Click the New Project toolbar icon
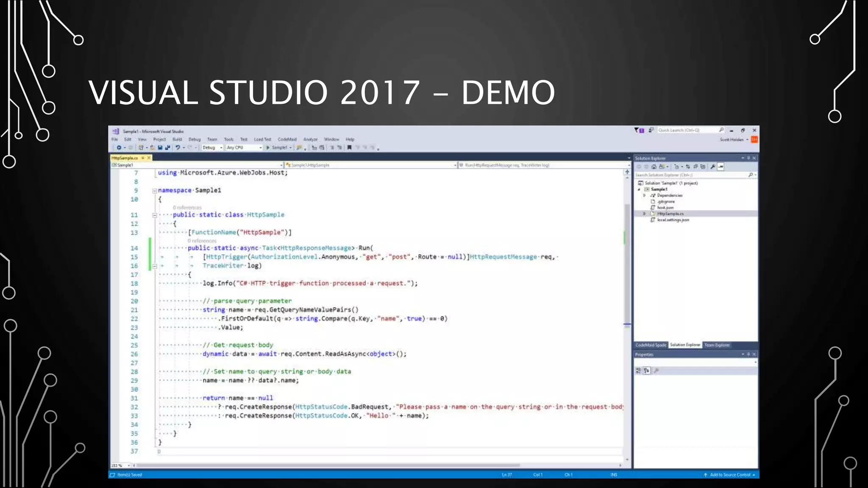 coord(141,147)
